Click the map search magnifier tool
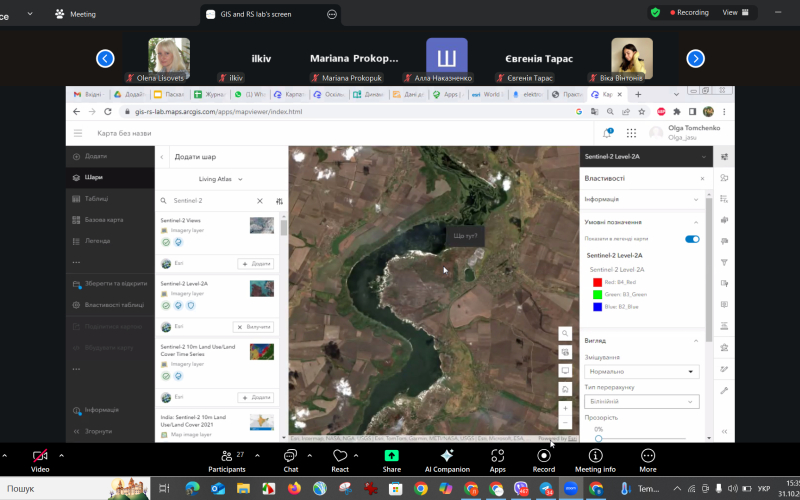800x500 pixels. [x=565, y=333]
